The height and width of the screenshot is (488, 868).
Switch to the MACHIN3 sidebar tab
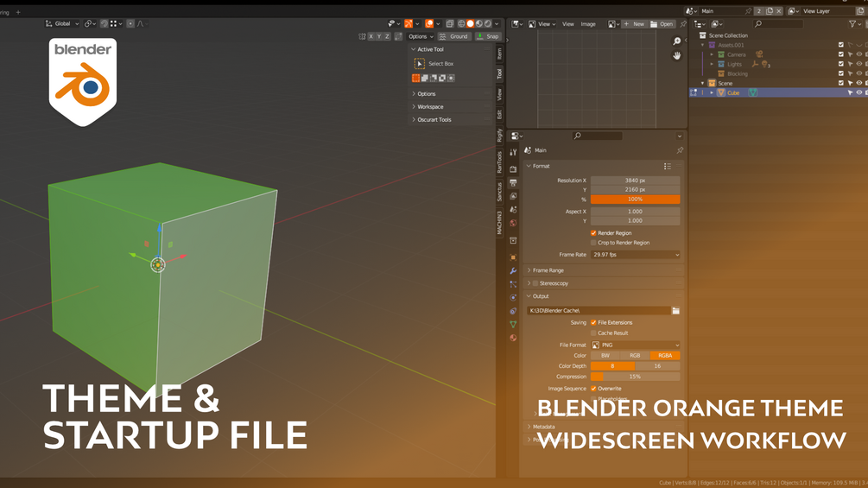499,223
